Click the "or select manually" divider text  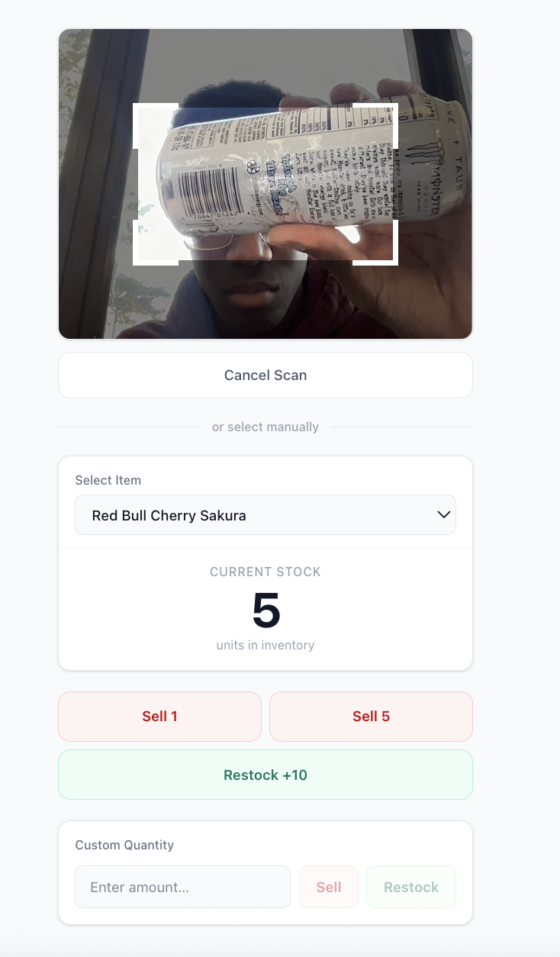tap(265, 427)
